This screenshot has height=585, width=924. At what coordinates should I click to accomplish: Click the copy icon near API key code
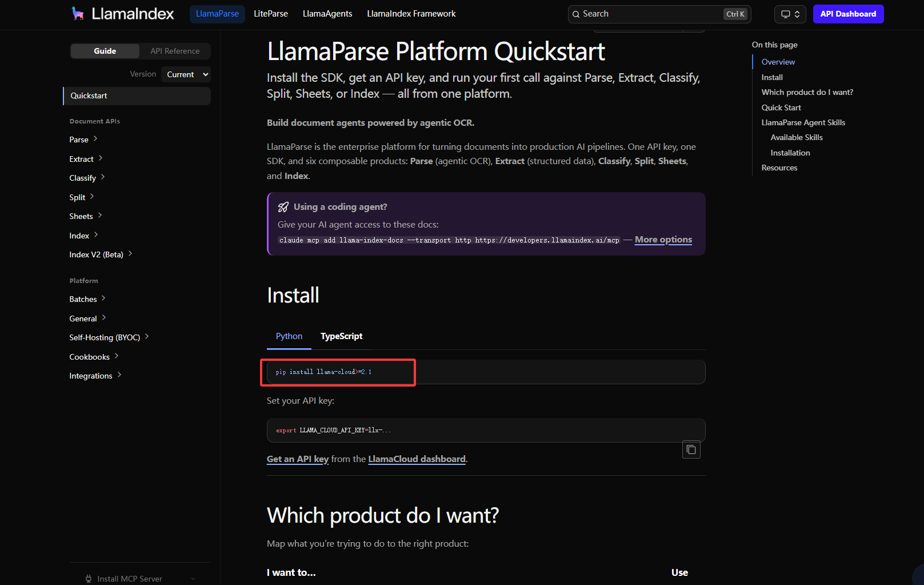(691, 449)
